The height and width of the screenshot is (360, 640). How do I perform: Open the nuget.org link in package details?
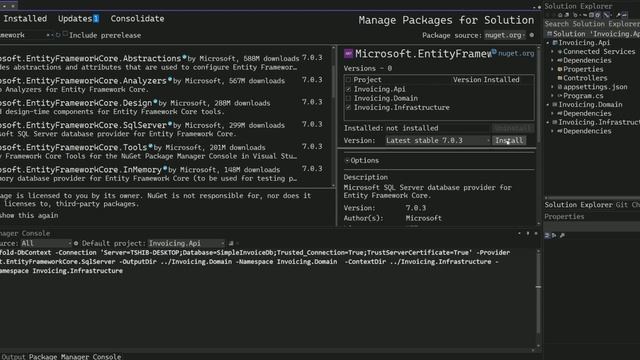click(516, 53)
